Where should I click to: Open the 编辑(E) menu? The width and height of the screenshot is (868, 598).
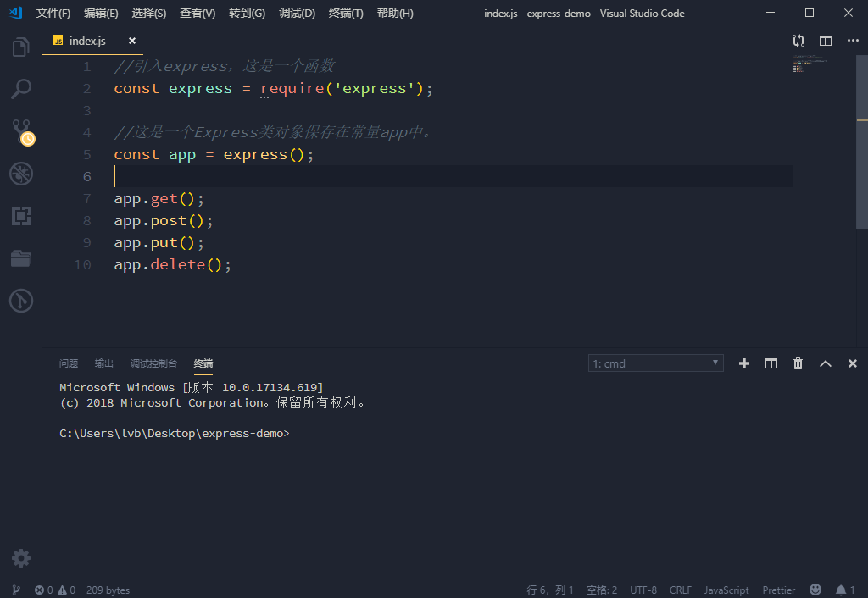point(101,14)
